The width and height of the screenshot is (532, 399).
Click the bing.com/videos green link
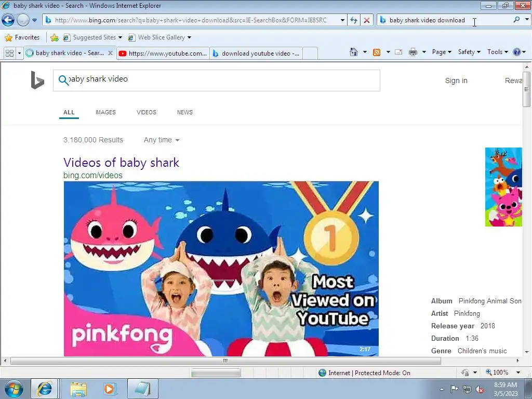pyautogui.click(x=92, y=176)
